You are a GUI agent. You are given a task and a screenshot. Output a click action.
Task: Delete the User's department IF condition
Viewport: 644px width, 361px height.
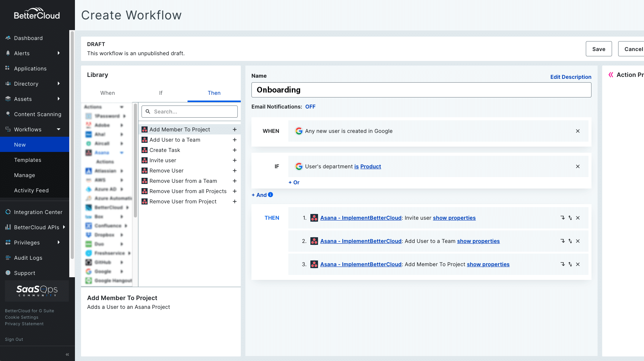point(578,166)
